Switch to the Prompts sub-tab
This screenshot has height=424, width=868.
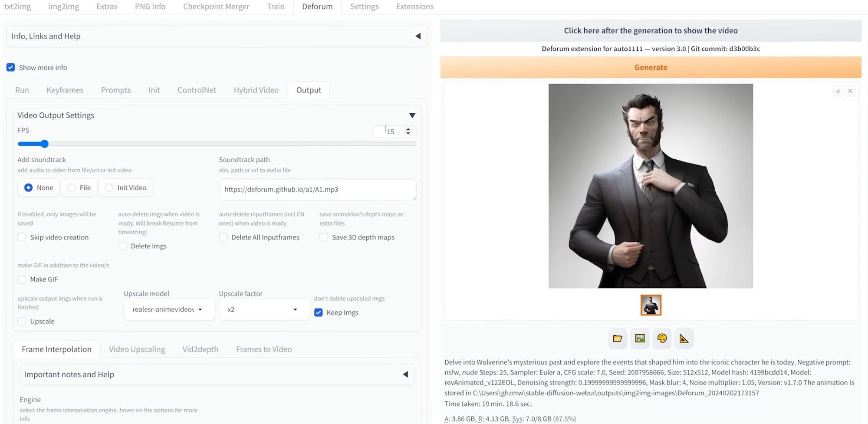click(x=116, y=90)
